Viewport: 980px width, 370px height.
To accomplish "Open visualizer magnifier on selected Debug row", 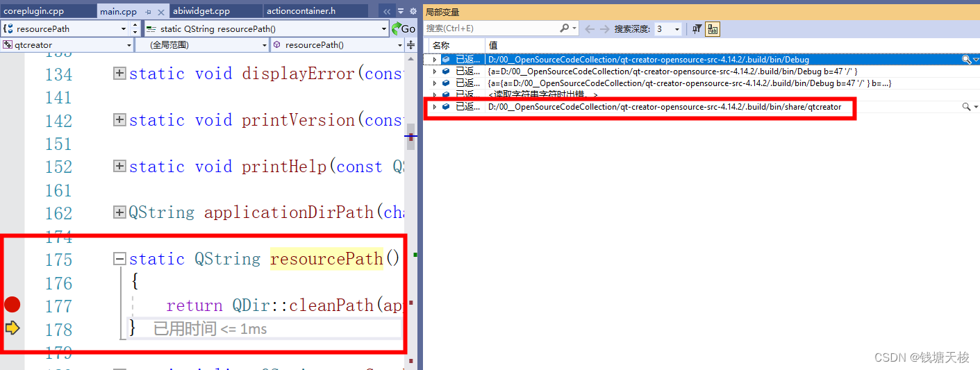I will coord(965,60).
